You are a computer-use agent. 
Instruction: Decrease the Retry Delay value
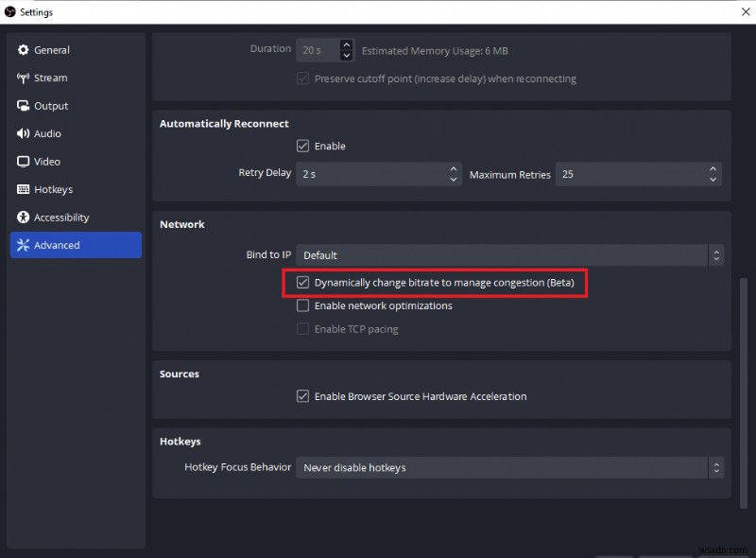coord(454,180)
